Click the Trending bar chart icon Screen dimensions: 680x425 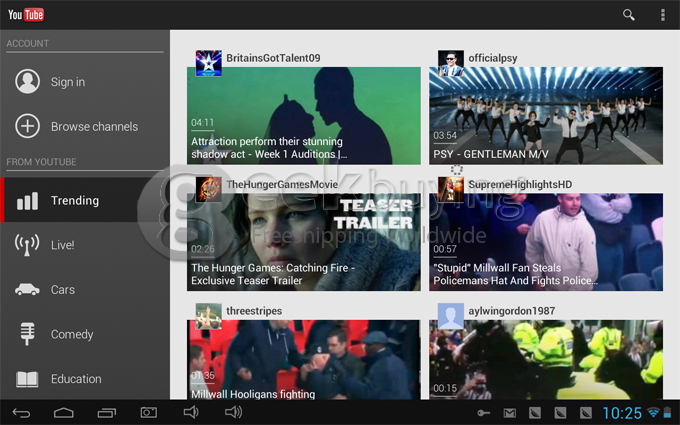point(27,201)
